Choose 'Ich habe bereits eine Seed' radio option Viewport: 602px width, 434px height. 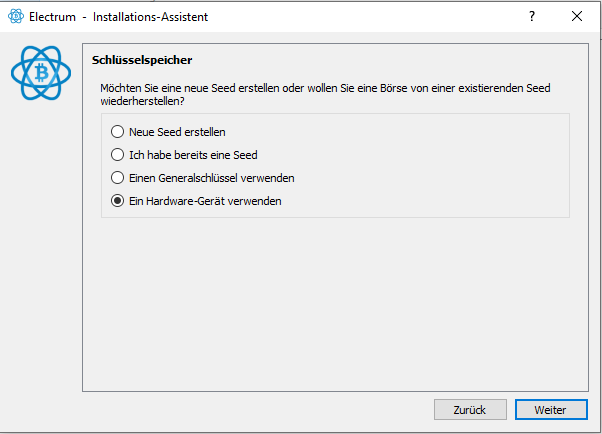[x=117, y=155]
